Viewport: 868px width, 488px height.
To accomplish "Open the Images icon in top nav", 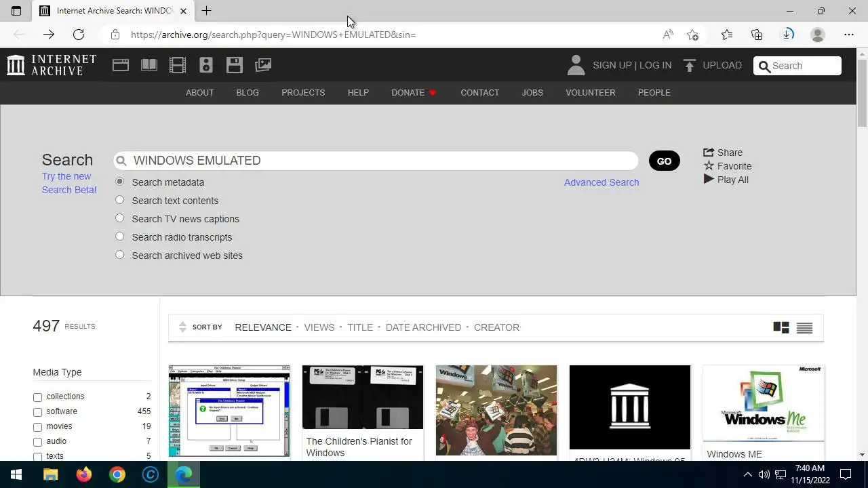I will pyautogui.click(x=263, y=65).
